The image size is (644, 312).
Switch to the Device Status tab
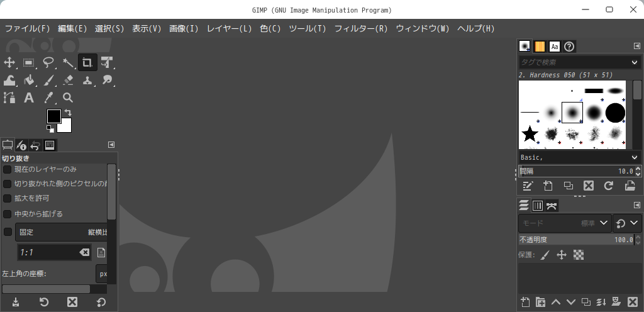click(x=21, y=145)
